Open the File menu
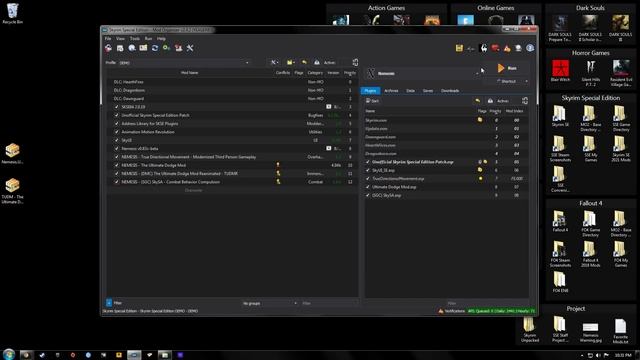 pyautogui.click(x=108, y=38)
